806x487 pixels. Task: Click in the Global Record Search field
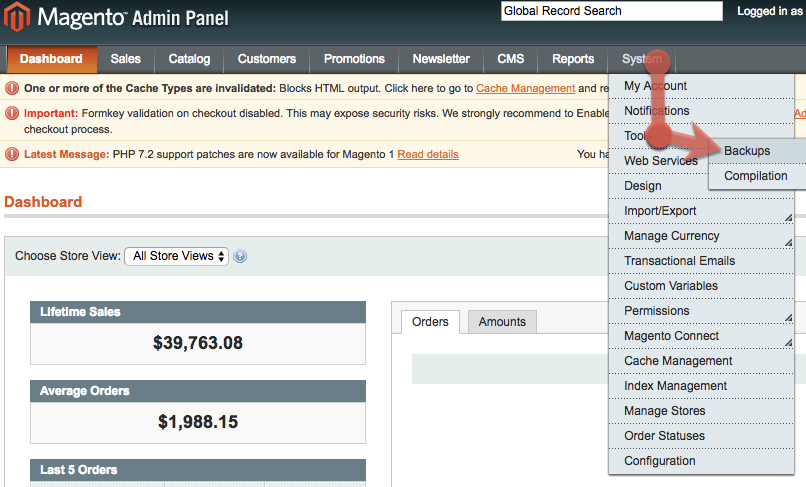point(611,11)
